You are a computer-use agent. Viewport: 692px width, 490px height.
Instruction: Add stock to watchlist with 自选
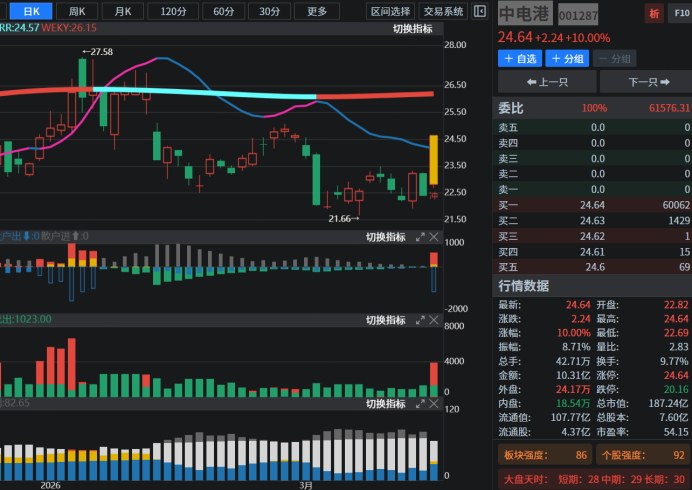(519, 59)
